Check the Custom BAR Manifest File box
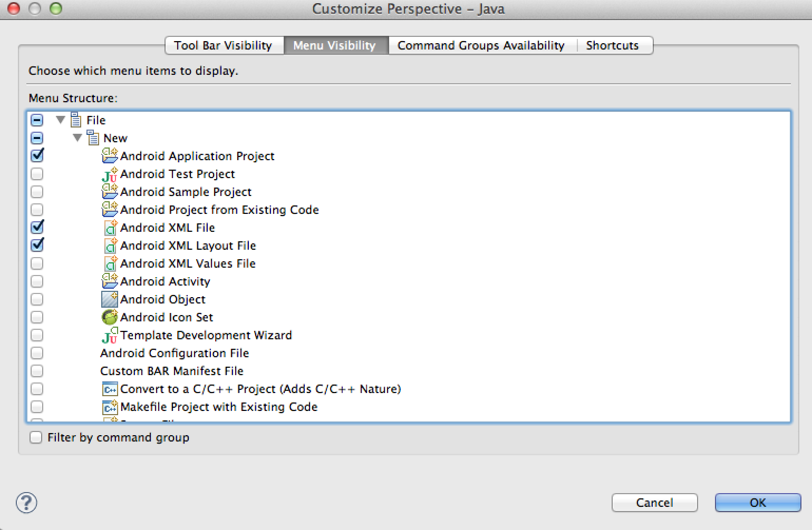812x530 pixels. click(37, 371)
